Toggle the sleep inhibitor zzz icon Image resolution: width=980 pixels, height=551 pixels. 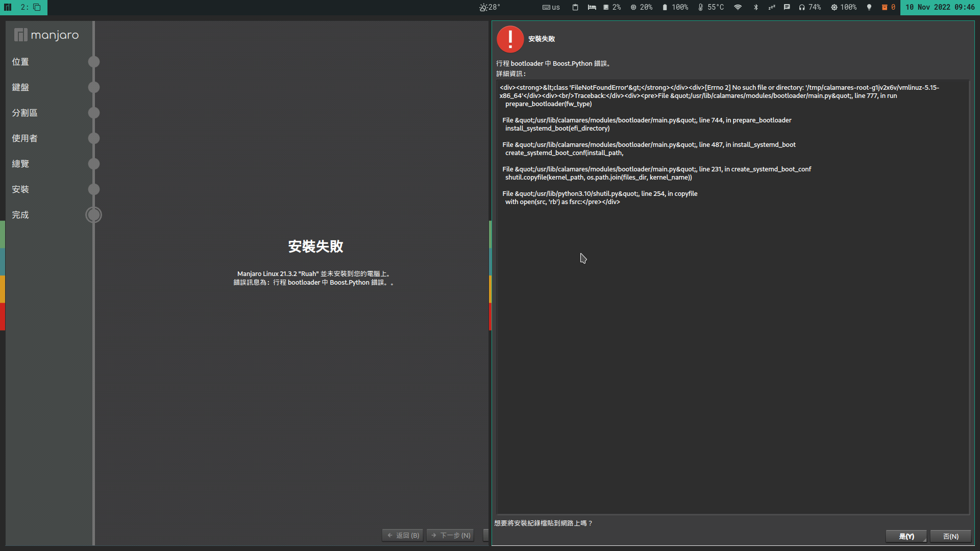(x=771, y=7)
